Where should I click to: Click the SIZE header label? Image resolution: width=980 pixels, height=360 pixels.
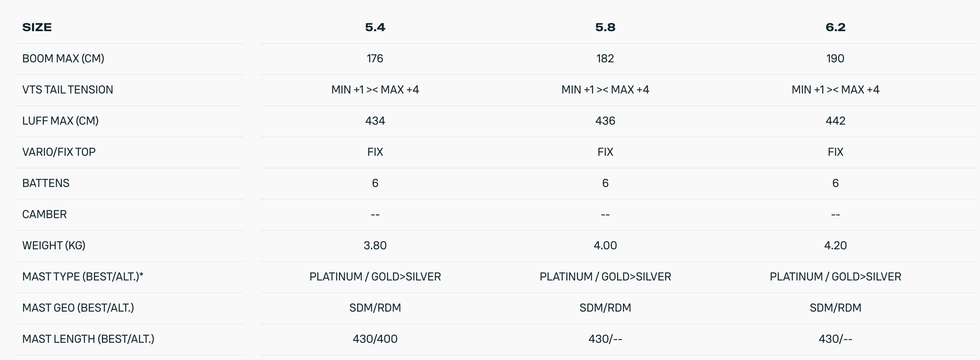(37, 27)
